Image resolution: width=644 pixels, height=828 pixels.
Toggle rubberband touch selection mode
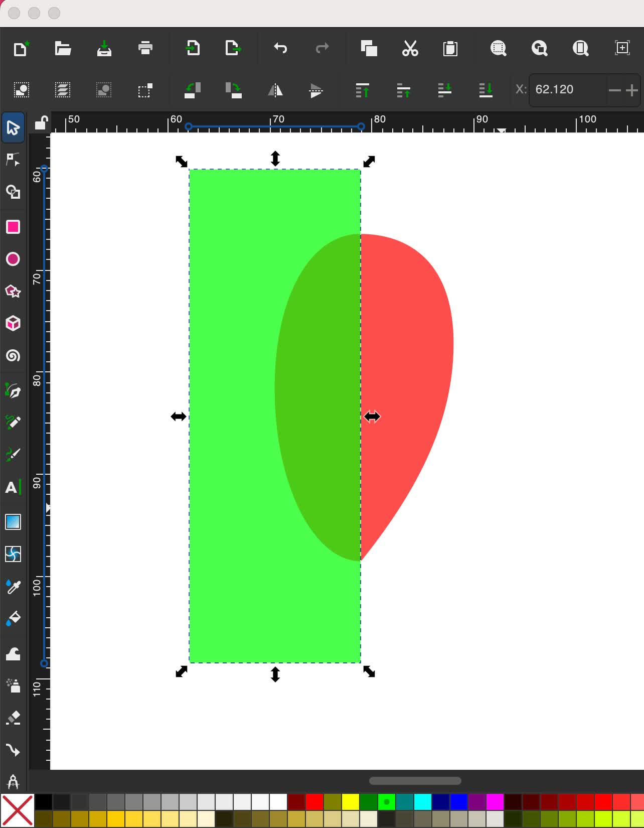click(145, 90)
